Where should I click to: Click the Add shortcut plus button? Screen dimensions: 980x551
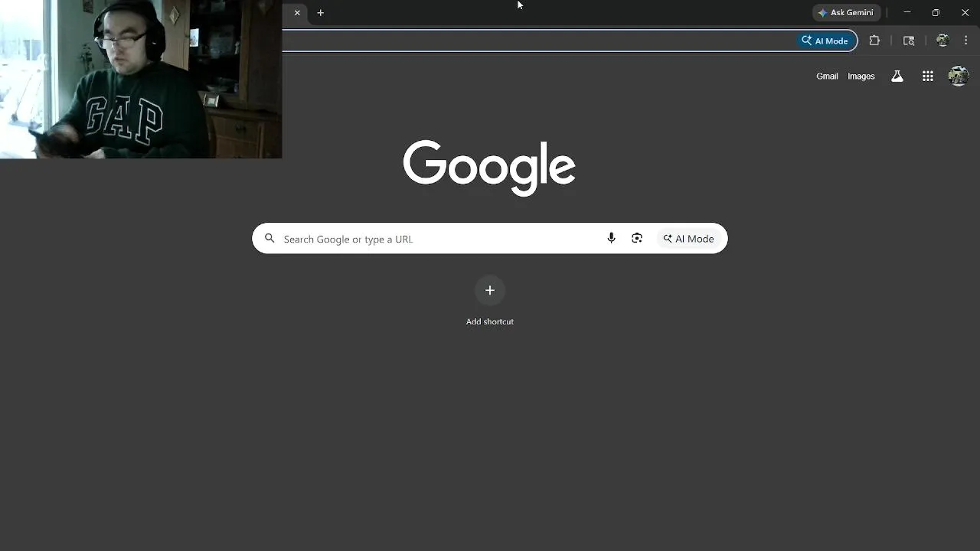[x=490, y=290]
